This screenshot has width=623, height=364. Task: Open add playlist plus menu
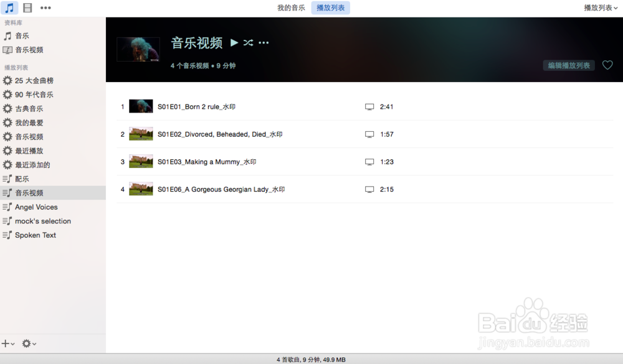tap(8, 343)
